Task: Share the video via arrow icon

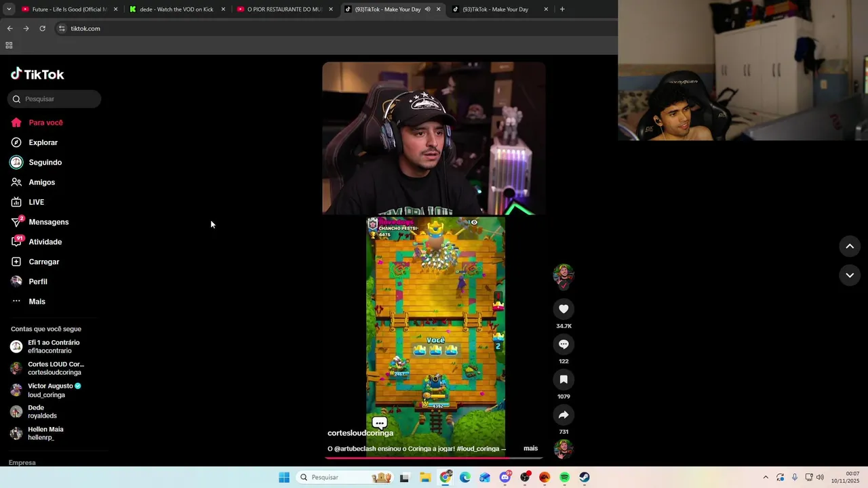Action: click(x=564, y=415)
